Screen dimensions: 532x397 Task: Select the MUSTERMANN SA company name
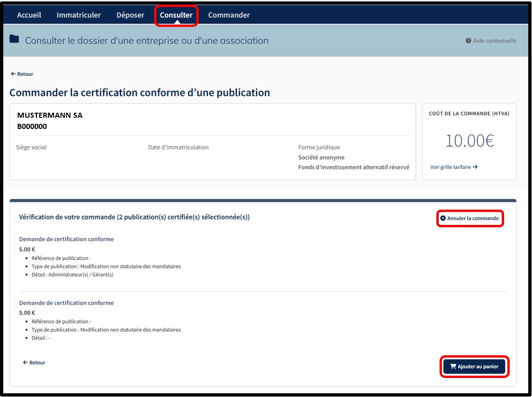[x=50, y=115]
